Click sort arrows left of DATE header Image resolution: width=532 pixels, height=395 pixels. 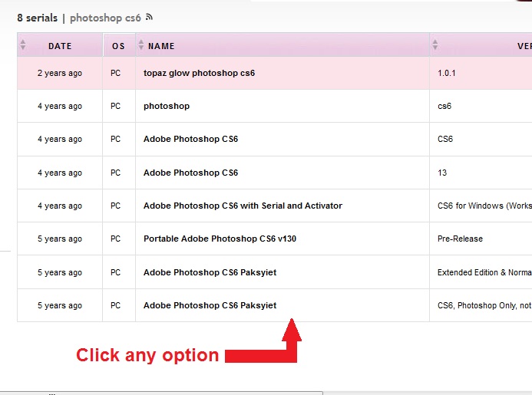pos(23,45)
